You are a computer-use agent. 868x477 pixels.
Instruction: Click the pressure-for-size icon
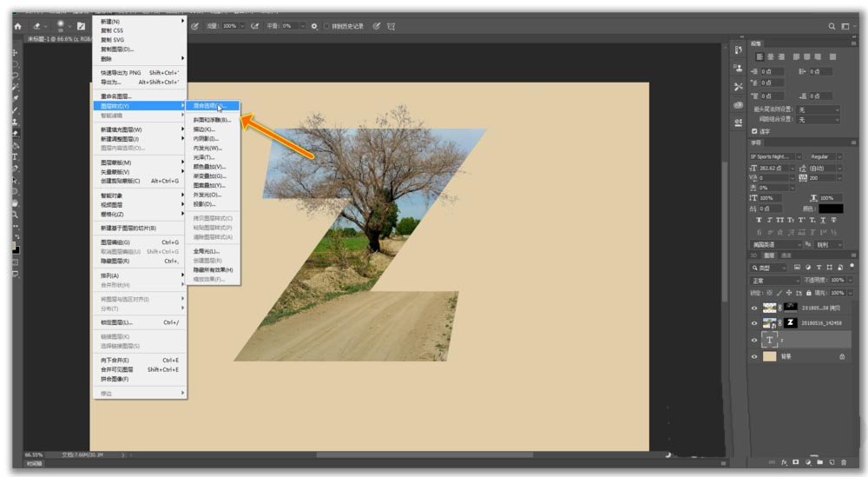click(377, 26)
